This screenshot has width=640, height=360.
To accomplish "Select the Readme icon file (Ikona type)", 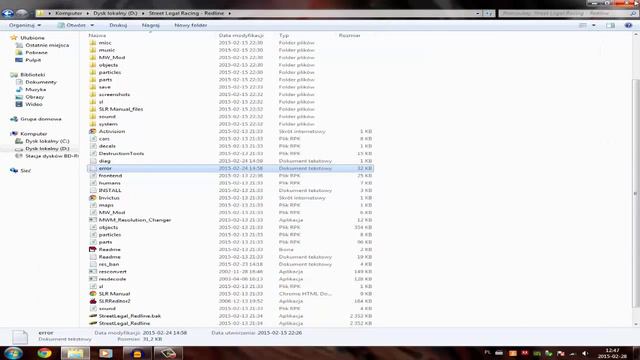I will [93, 249].
